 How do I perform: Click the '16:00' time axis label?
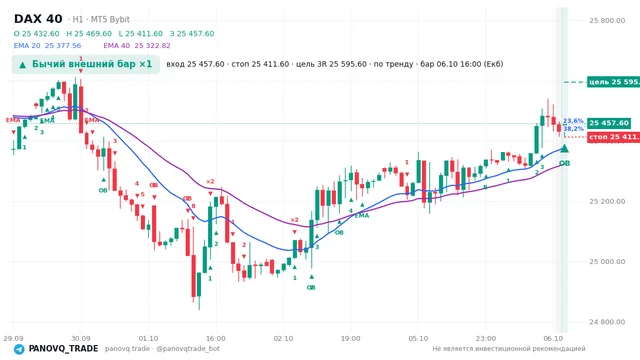tap(216, 338)
